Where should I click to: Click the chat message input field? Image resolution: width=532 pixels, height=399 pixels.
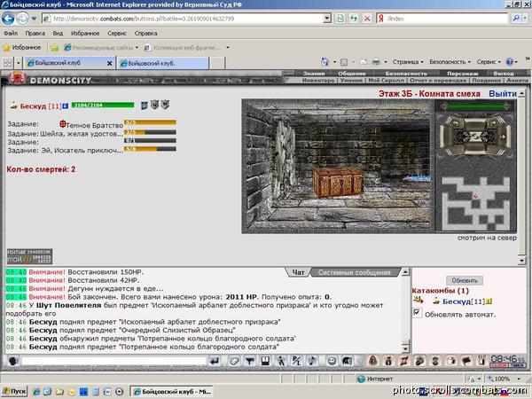tap(114, 361)
